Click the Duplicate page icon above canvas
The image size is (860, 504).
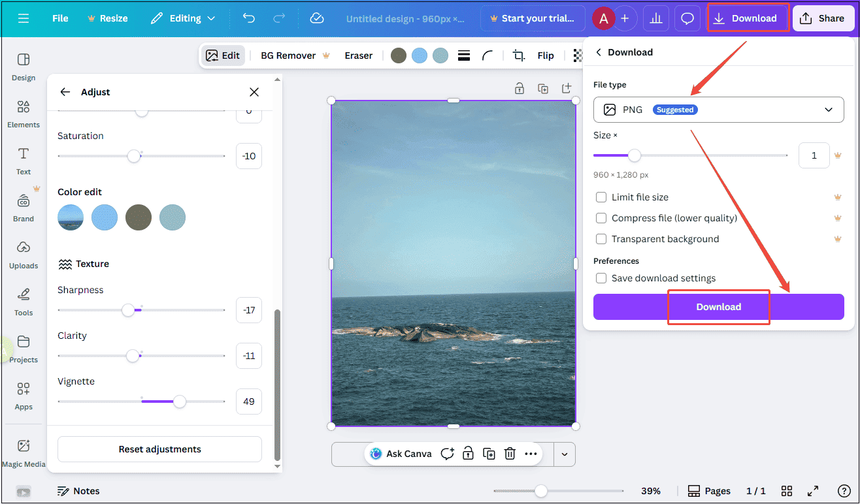point(543,88)
